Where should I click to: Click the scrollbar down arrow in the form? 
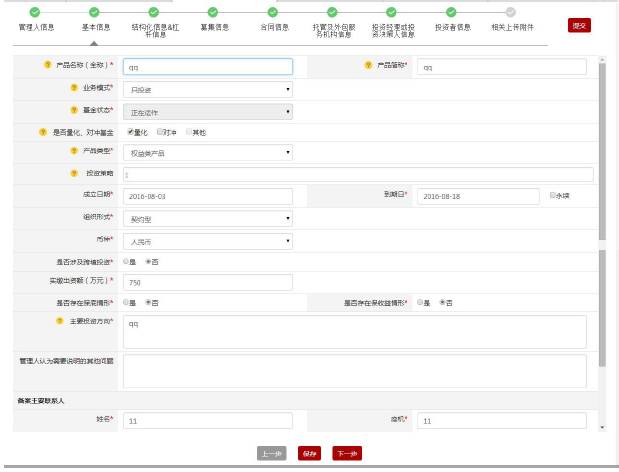602,427
